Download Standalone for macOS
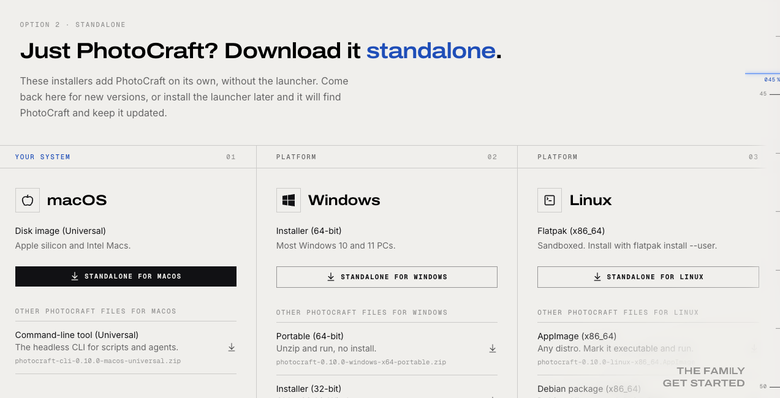Image resolution: width=780 pixels, height=398 pixels. click(x=126, y=277)
